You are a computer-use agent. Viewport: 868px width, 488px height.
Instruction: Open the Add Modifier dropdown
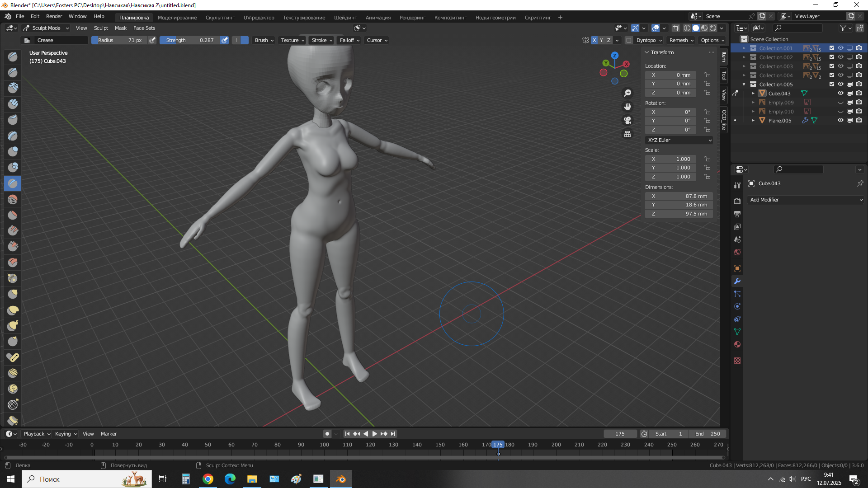click(x=806, y=200)
